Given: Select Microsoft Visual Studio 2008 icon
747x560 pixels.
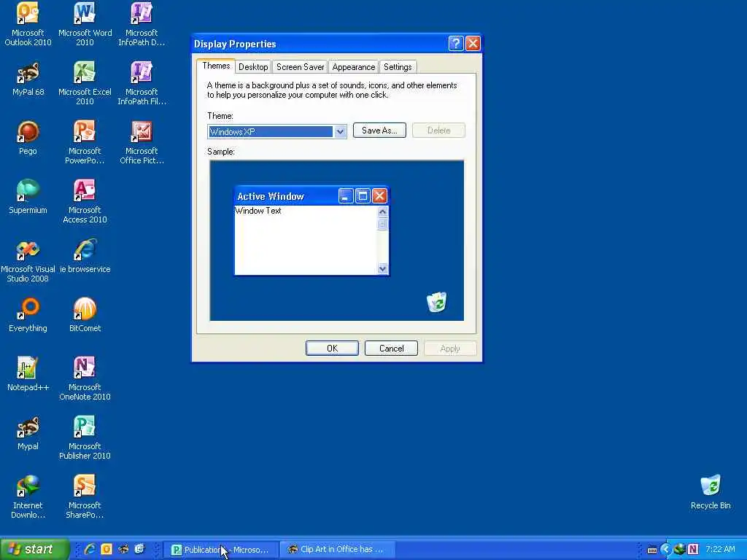Looking at the screenshot, I should click(x=28, y=260).
